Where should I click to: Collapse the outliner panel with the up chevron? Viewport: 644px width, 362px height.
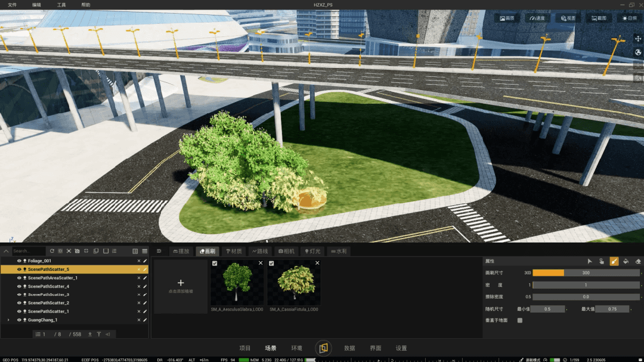coord(6,251)
